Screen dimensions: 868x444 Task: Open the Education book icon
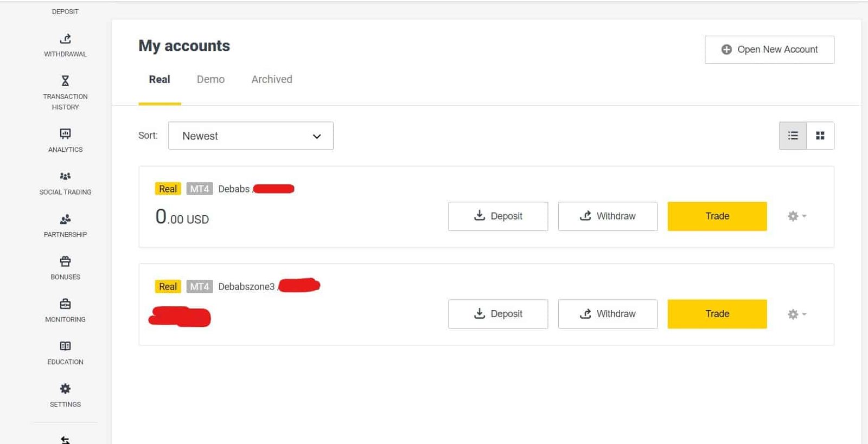[65, 346]
